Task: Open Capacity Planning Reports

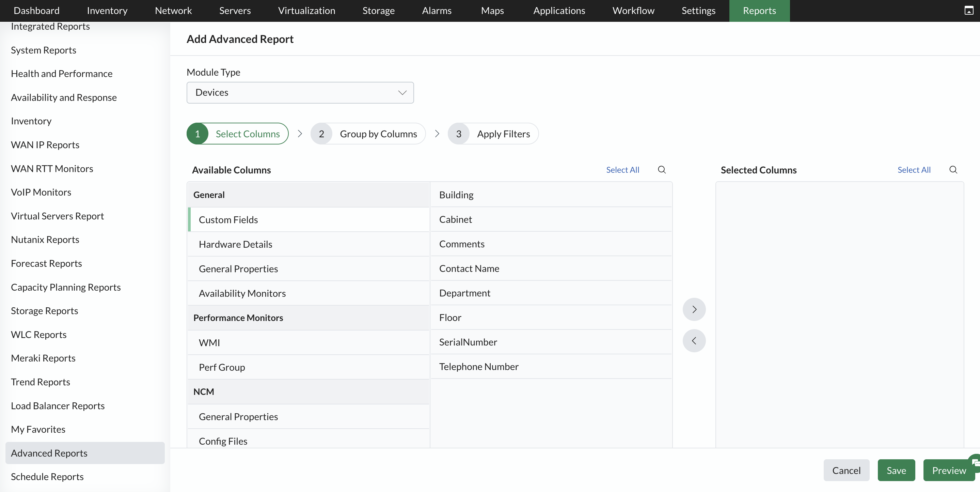Action: (66, 287)
